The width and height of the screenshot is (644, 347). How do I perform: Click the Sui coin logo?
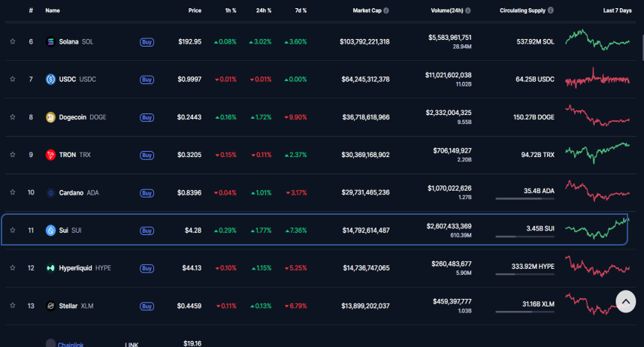(50, 231)
